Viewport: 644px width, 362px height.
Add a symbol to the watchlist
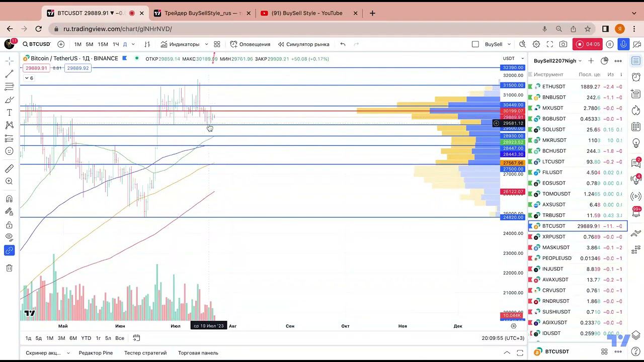(591, 61)
